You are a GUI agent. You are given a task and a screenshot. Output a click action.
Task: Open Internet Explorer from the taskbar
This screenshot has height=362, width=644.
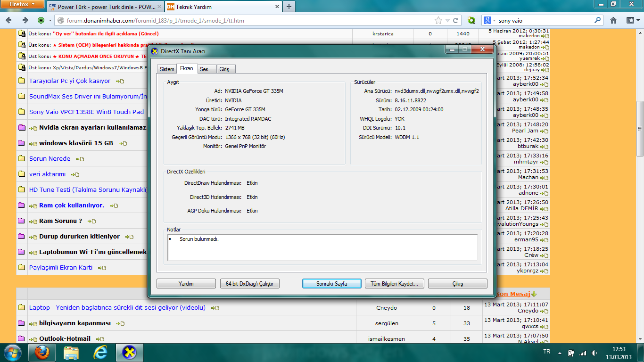point(100,353)
